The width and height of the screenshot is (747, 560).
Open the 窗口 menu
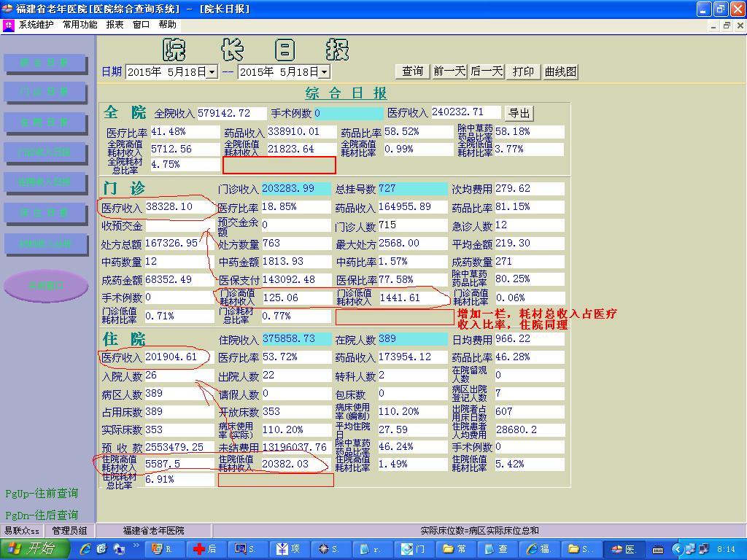(141, 25)
